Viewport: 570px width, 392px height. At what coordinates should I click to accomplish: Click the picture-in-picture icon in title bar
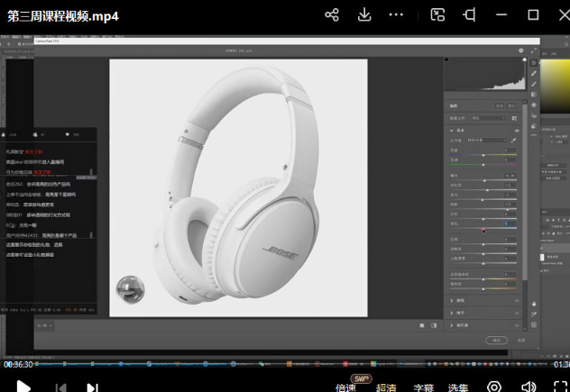coord(437,15)
